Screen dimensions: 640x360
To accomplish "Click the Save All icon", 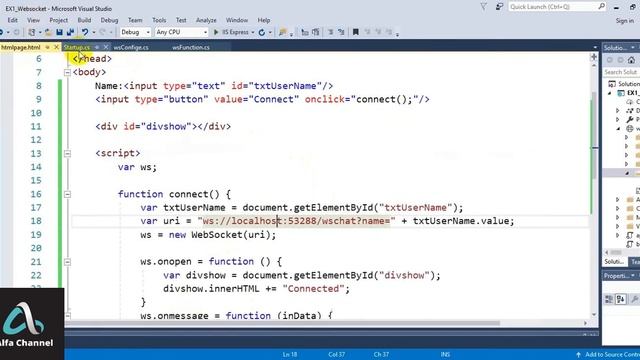I will coord(70,32).
